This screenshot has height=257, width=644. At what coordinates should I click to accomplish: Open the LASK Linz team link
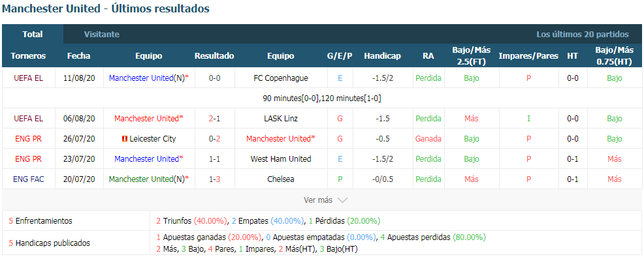click(x=281, y=119)
